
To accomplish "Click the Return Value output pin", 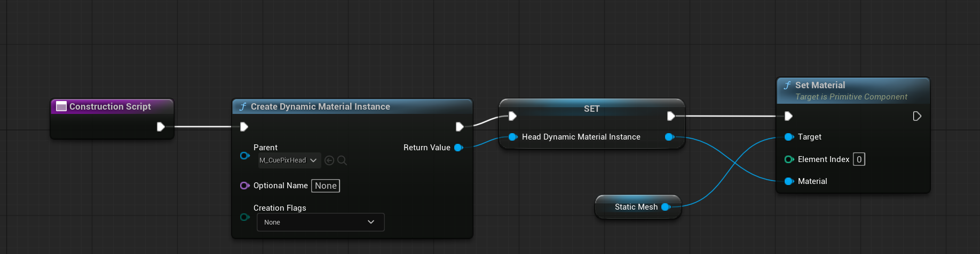I will click(x=459, y=148).
